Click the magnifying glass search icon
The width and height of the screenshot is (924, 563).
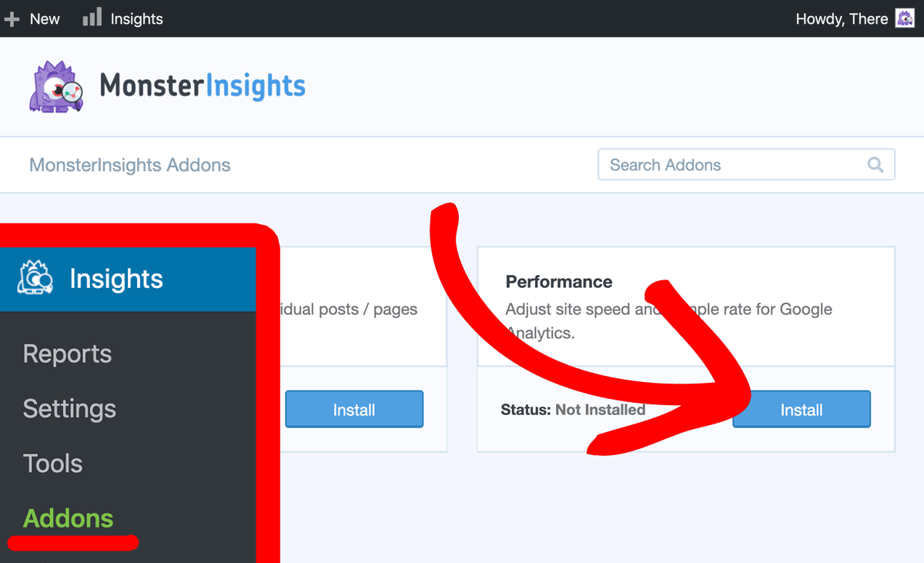pos(875,165)
